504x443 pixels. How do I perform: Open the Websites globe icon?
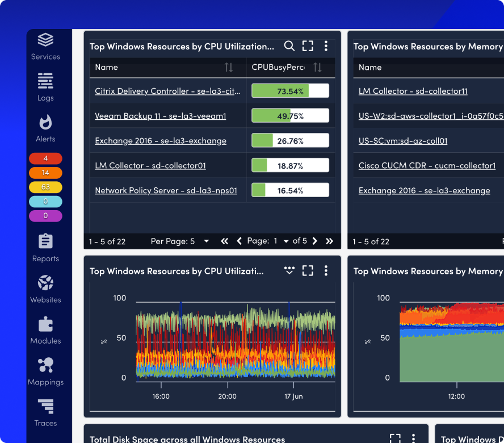[x=45, y=283]
